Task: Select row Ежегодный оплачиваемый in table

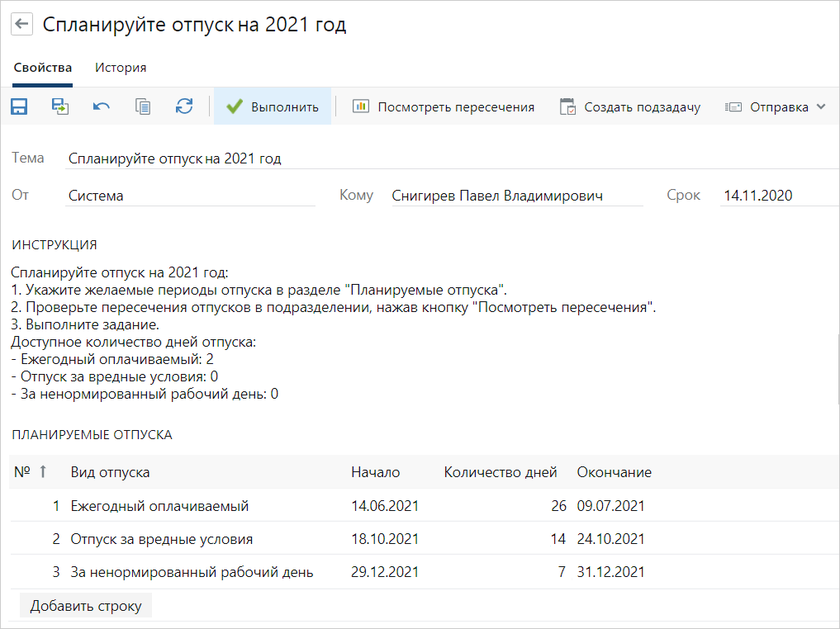Action: [159, 506]
